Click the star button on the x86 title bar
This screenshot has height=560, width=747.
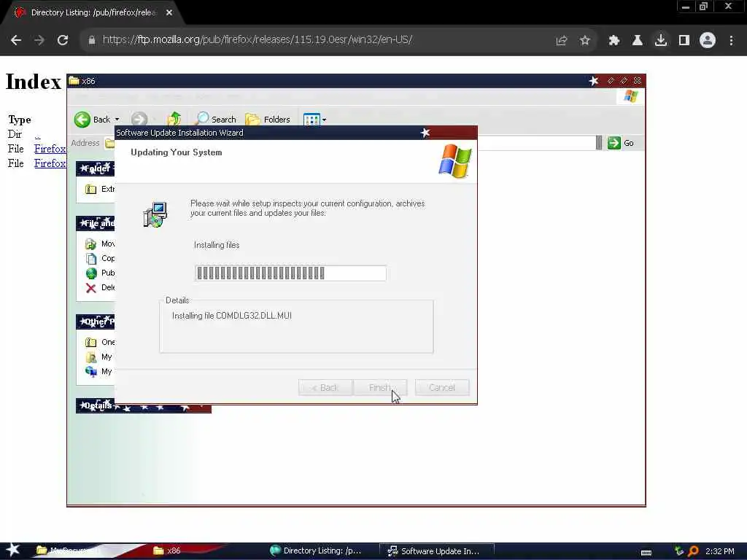click(594, 81)
